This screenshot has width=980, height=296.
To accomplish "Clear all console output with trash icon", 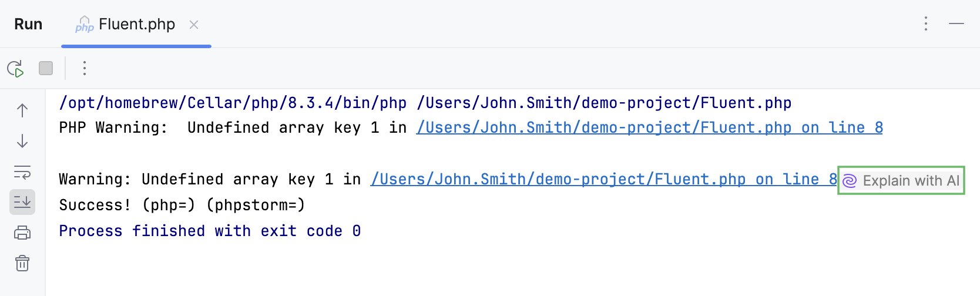I will click(x=22, y=263).
